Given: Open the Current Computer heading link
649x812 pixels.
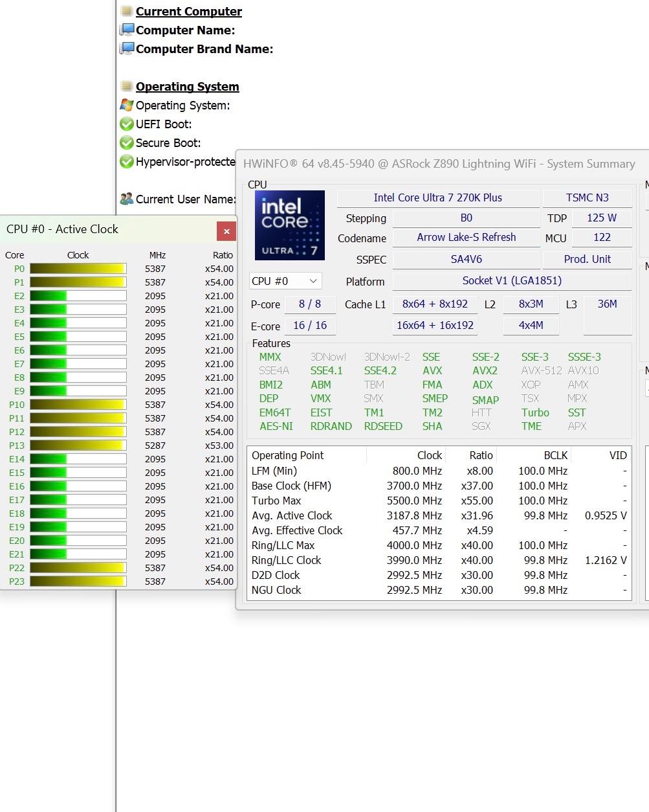Looking at the screenshot, I should [188, 12].
